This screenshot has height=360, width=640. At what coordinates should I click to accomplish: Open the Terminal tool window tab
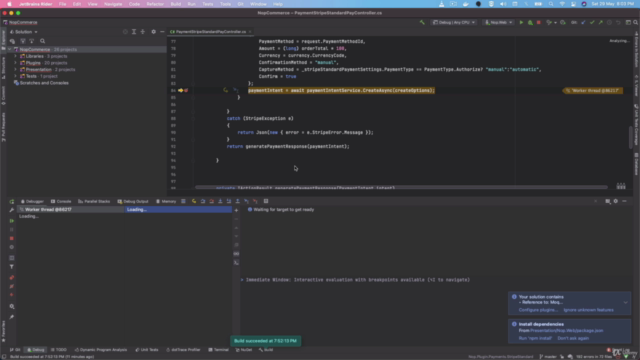click(x=218, y=350)
